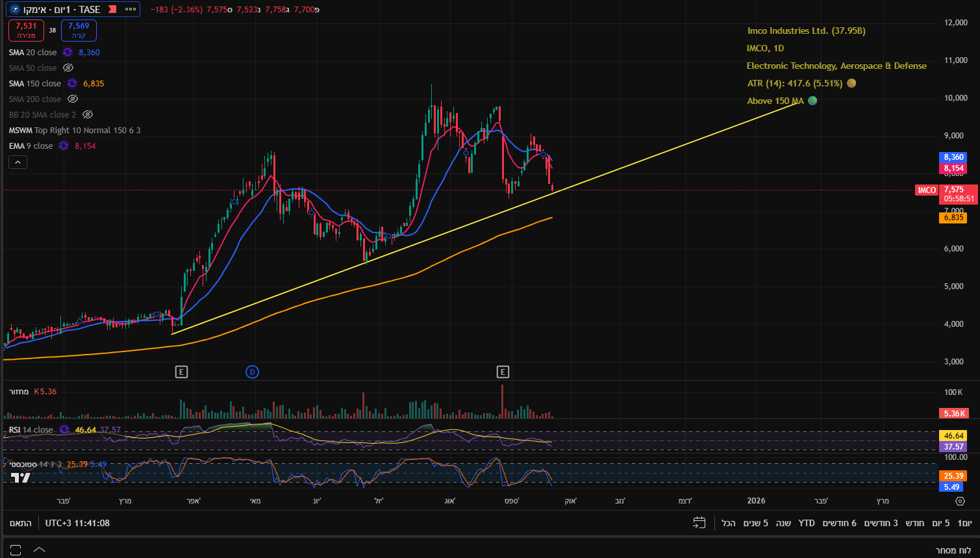Click the purple 37.57 RSI scale label

(953, 447)
